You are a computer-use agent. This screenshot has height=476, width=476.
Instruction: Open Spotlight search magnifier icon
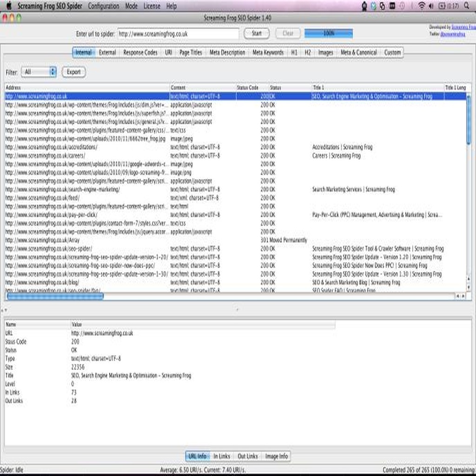click(x=466, y=6)
